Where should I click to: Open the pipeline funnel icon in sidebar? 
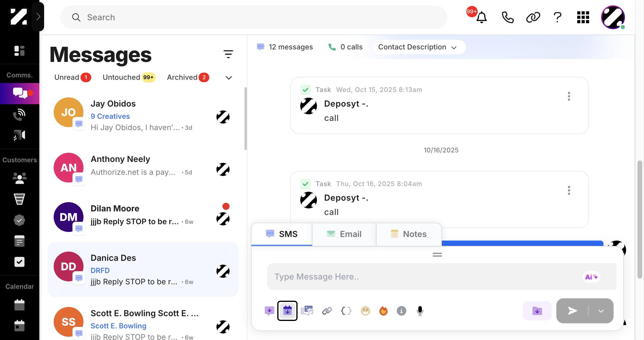coord(19,199)
